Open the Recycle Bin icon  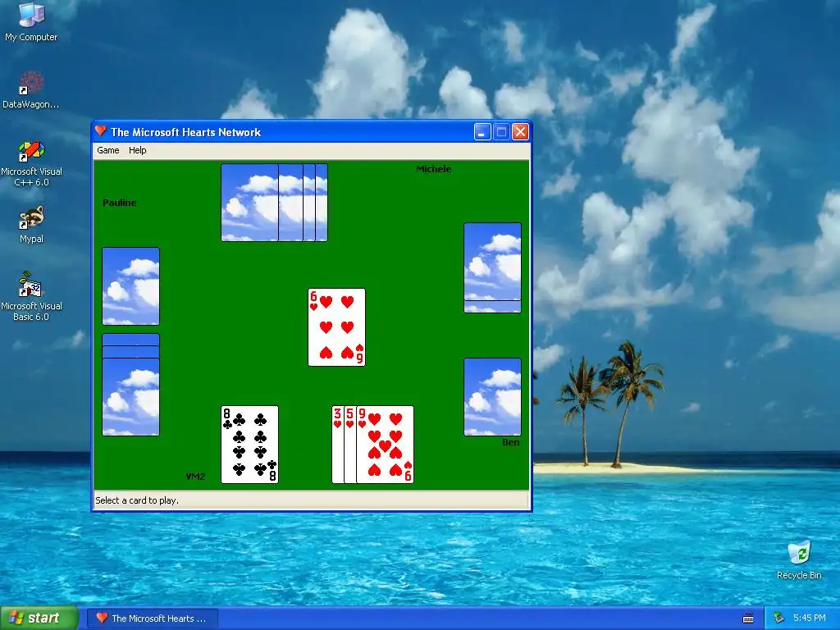[799, 559]
